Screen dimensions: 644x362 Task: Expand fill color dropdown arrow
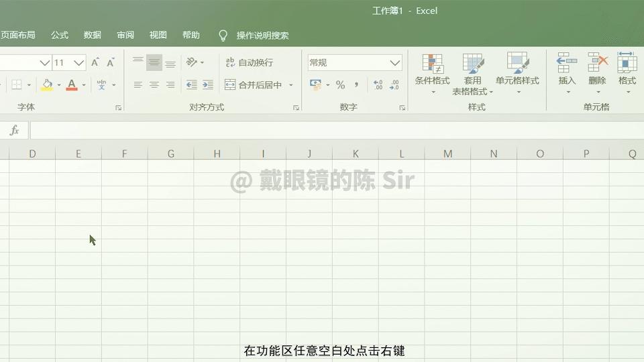coord(59,85)
